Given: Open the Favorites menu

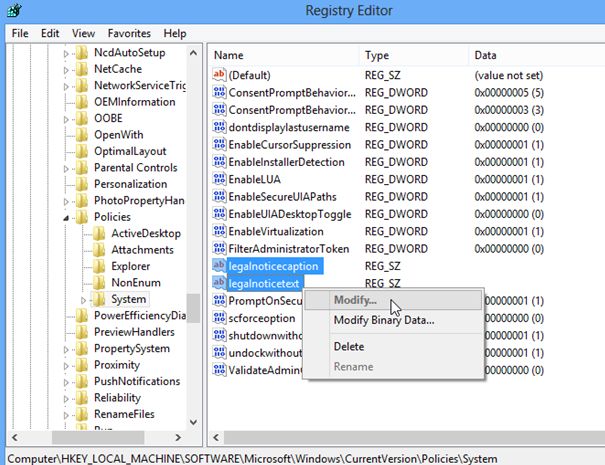Looking at the screenshot, I should (x=129, y=34).
